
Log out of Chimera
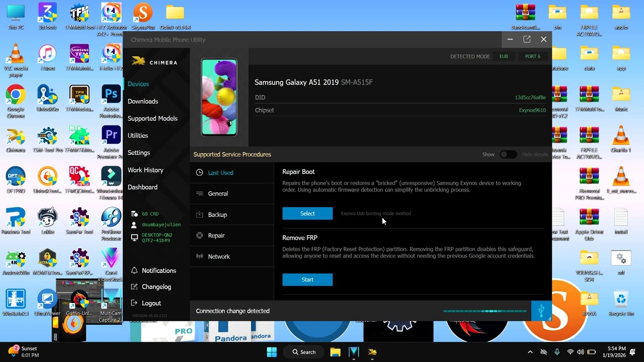tap(146, 303)
